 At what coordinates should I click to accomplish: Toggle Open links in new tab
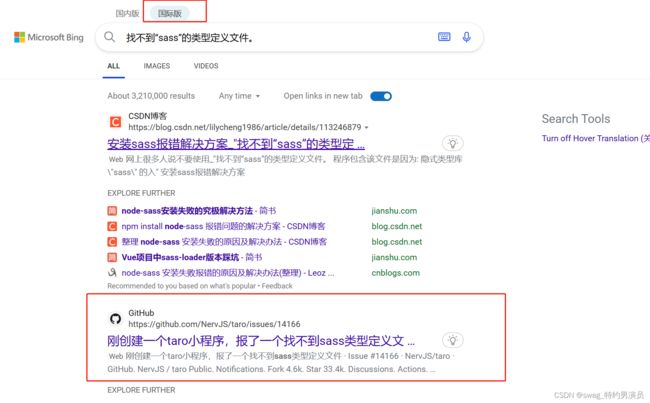click(x=381, y=96)
